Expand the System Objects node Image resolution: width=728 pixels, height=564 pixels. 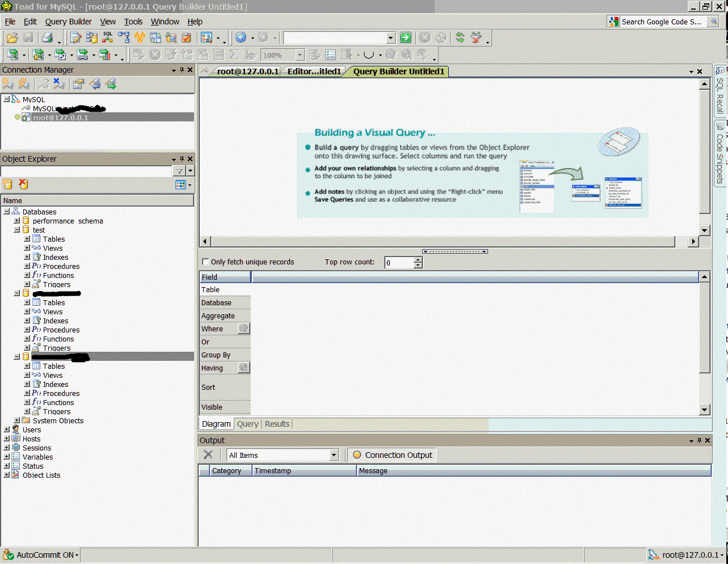(x=17, y=420)
